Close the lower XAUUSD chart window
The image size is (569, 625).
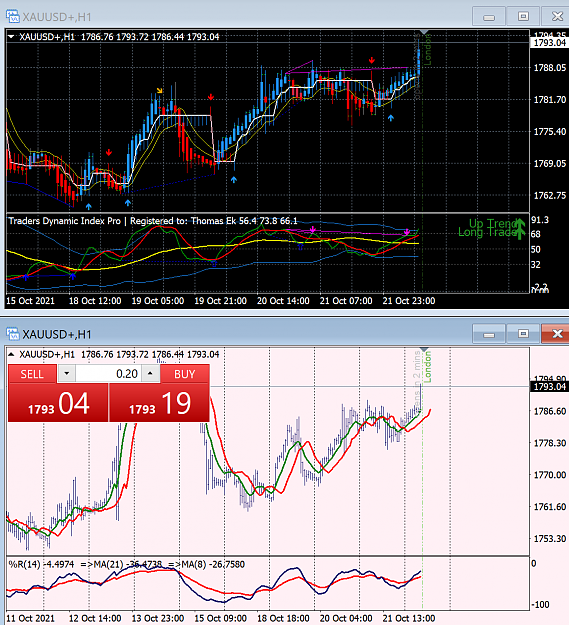(x=557, y=334)
